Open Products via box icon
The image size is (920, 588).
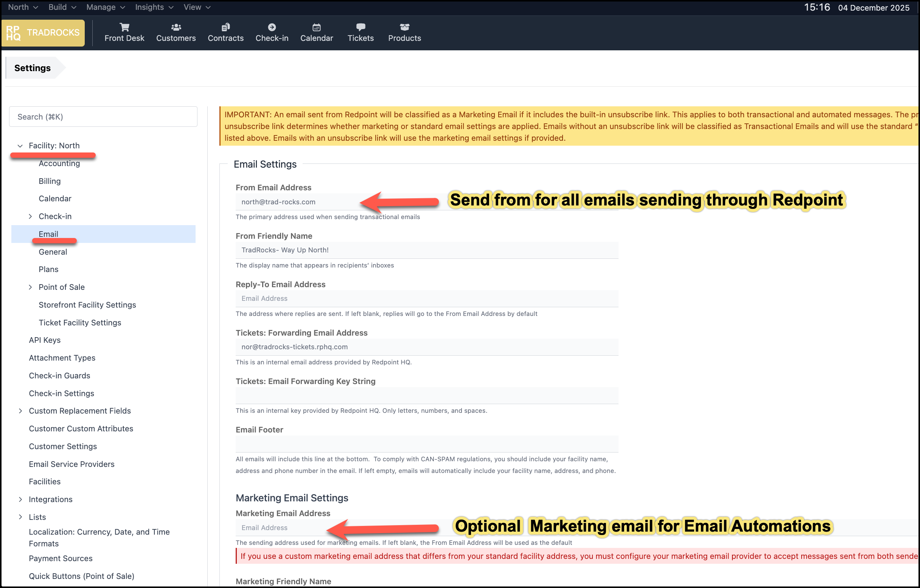click(x=404, y=27)
